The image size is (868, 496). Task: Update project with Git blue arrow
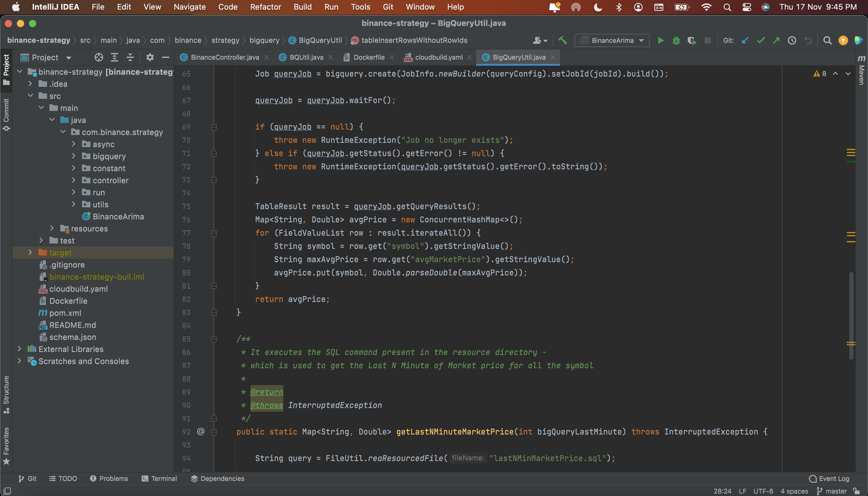tap(745, 40)
